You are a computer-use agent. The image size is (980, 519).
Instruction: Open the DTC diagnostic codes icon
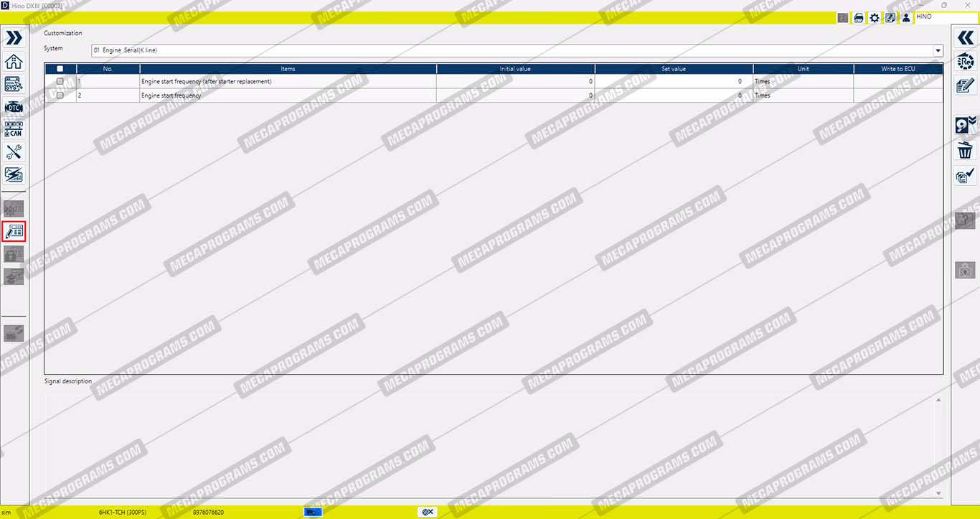tap(14, 107)
